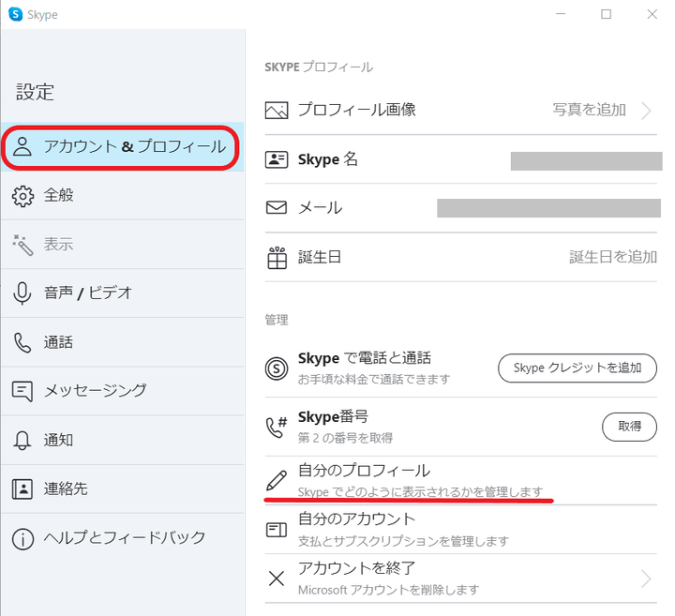Click the 誕生日 row label
Viewport: 675px width, 616px height.
[320, 258]
